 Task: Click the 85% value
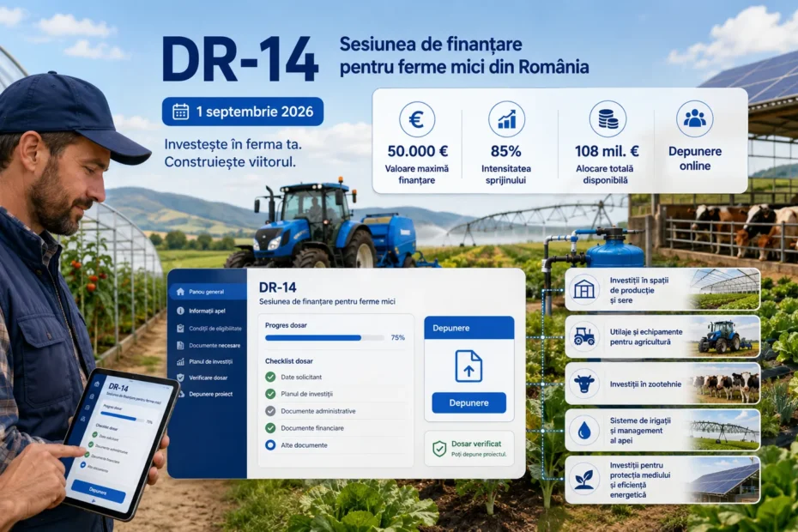click(x=506, y=151)
